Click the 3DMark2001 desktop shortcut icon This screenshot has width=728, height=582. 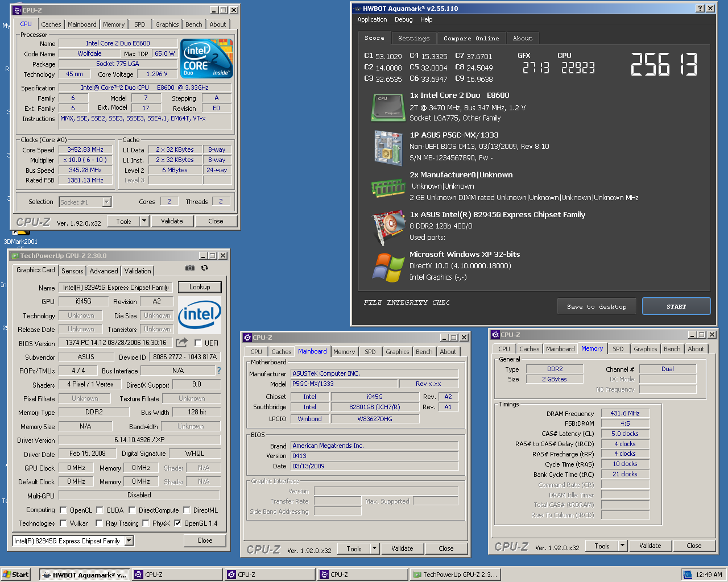[20, 232]
